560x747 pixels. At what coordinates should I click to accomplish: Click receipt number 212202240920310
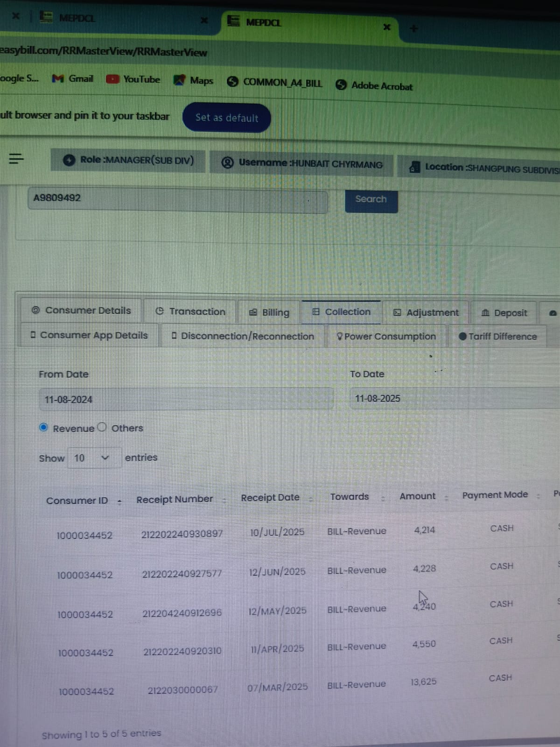[182, 651]
